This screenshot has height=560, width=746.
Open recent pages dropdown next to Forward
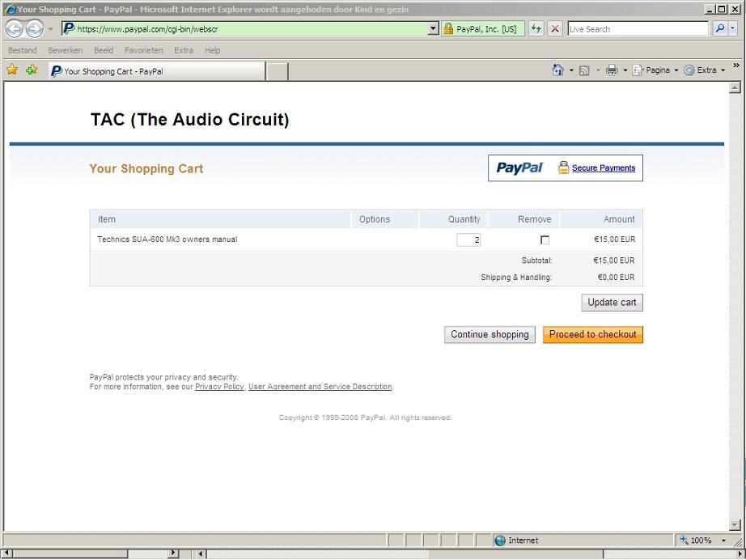(x=50, y=29)
